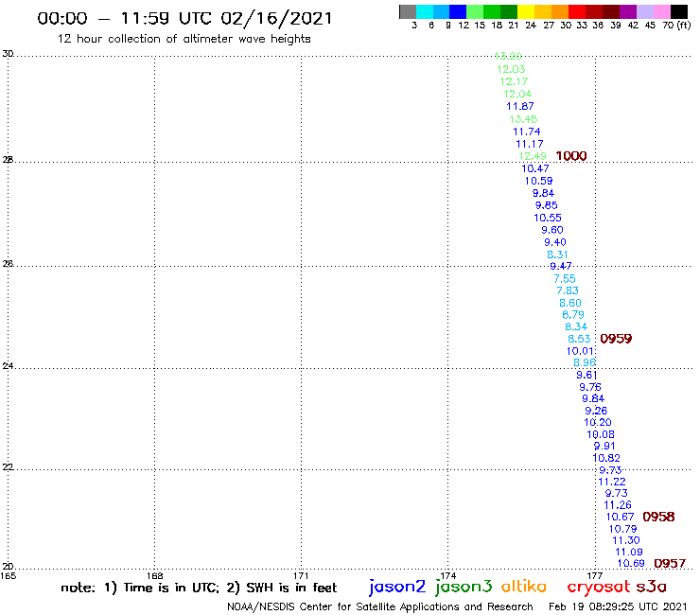Click the jason2 satellite label
700x615 pixels.
tap(397, 587)
